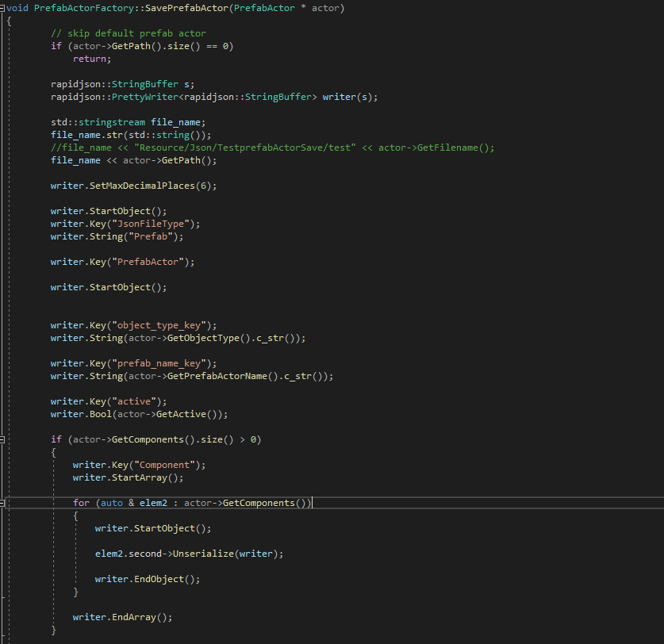Click commented-out TestprefabActorSave path line
664x644 pixels.
272,148
